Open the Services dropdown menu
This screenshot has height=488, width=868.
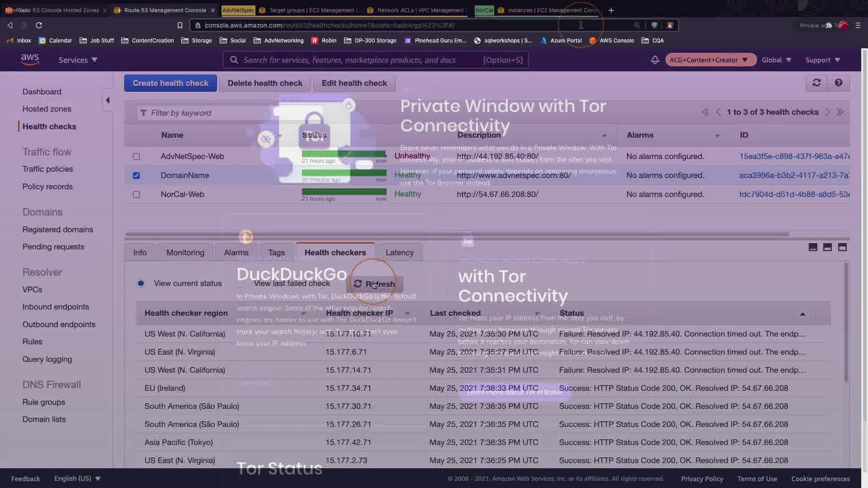pos(78,60)
